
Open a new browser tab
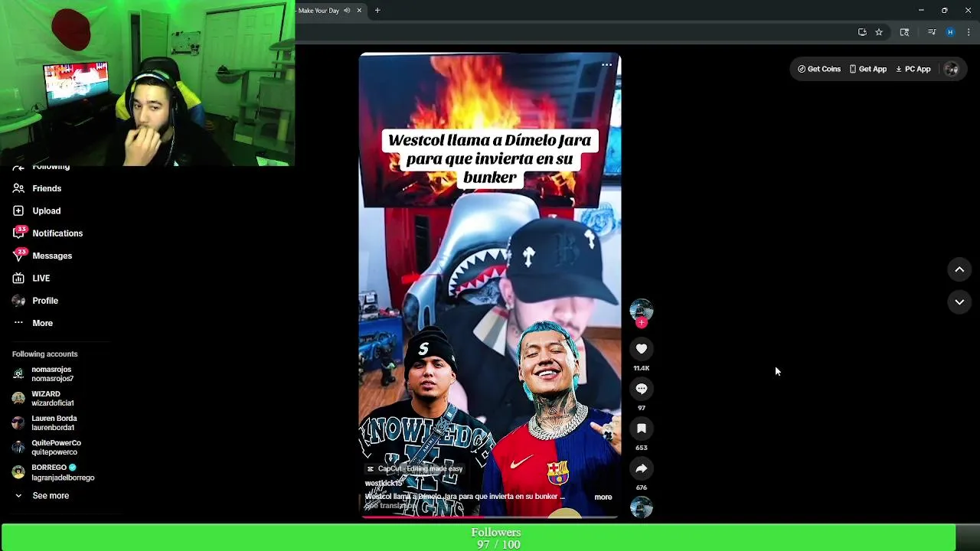377,11
